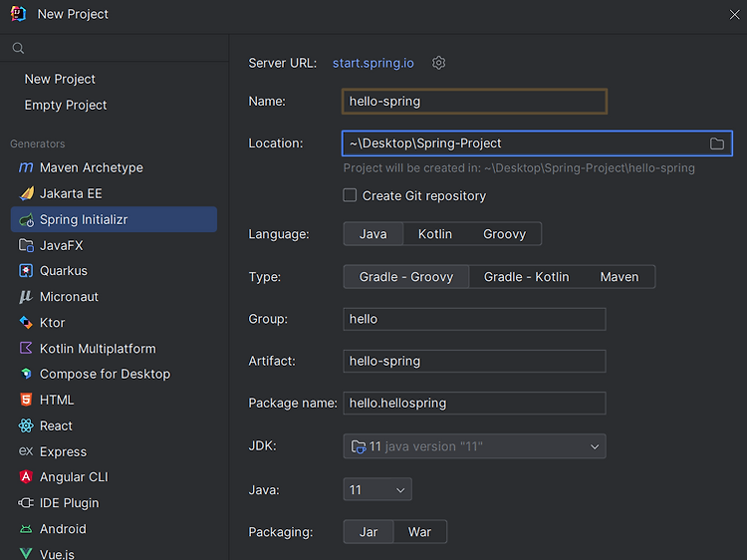Screen dimensions: 747x560
Task: Click the 'Project will be created in' hint
Action: click(x=519, y=167)
